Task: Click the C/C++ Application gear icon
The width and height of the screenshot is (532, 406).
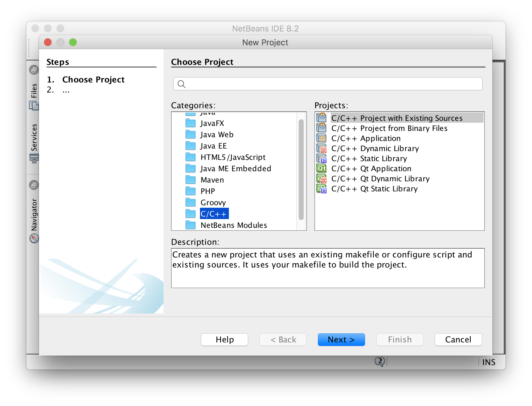Action: (321, 138)
